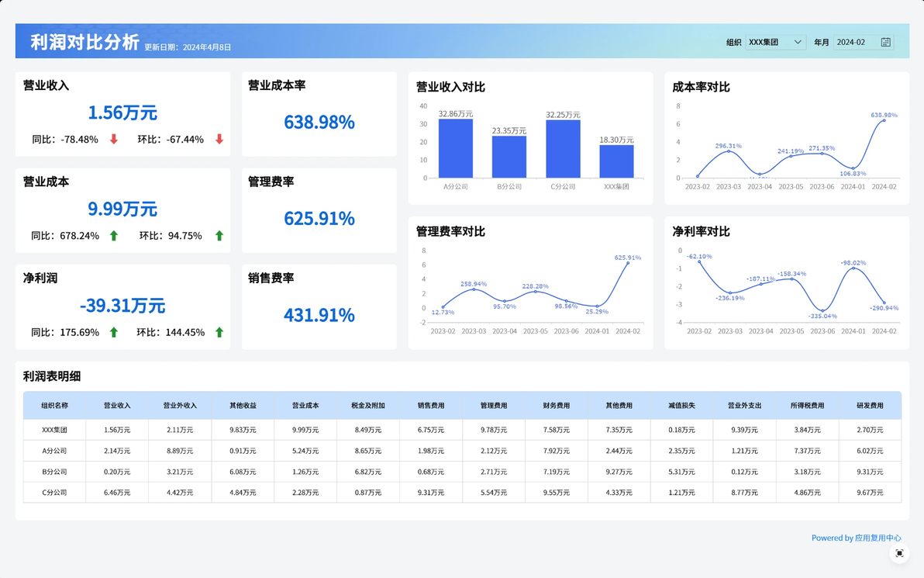Click the 利润表明细 section title

52,376
